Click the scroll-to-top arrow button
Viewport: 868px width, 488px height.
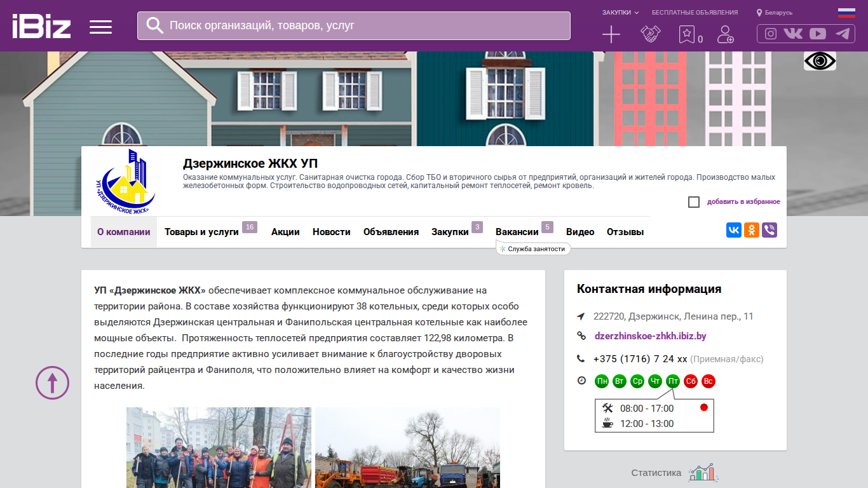(x=52, y=383)
